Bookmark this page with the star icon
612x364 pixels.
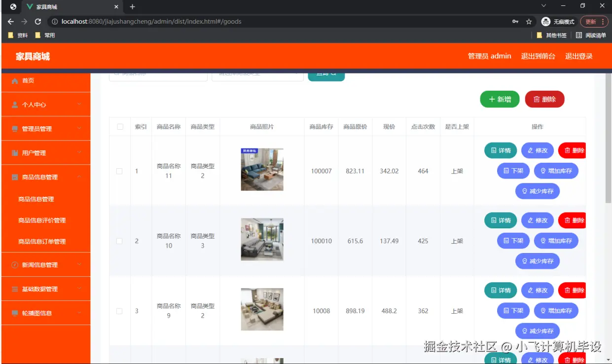click(529, 22)
